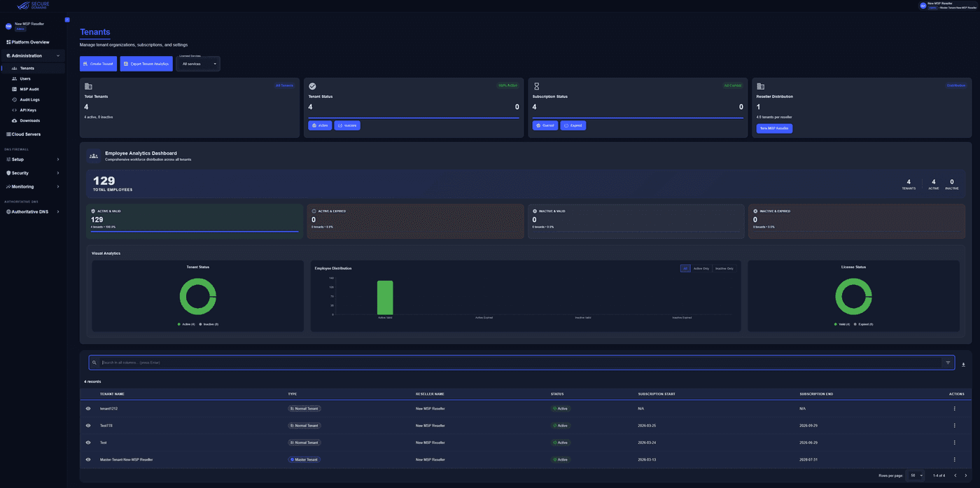This screenshot has height=488, width=980.
Task: Click the Expired subscription filter button
Action: (x=573, y=125)
